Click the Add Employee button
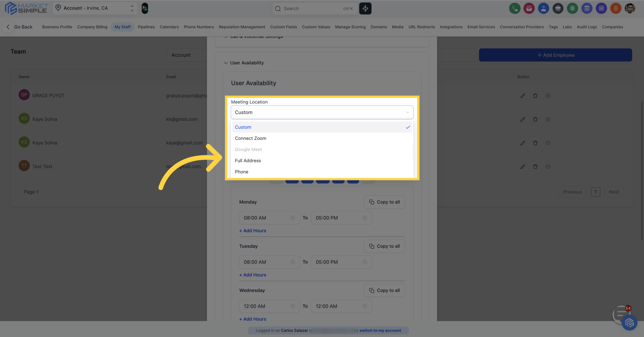644x337 pixels. [x=556, y=55]
